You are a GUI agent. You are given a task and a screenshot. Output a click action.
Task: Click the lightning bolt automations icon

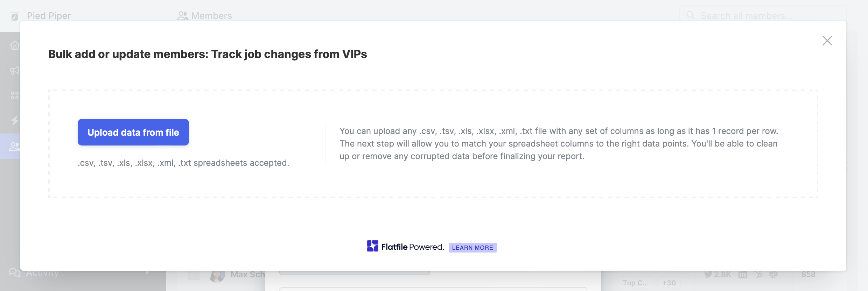(15, 121)
